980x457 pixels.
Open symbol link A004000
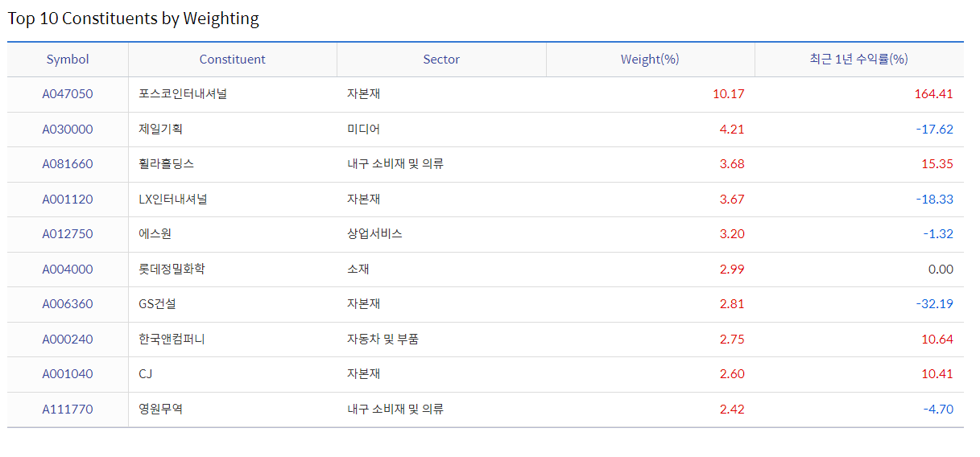(x=68, y=269)
